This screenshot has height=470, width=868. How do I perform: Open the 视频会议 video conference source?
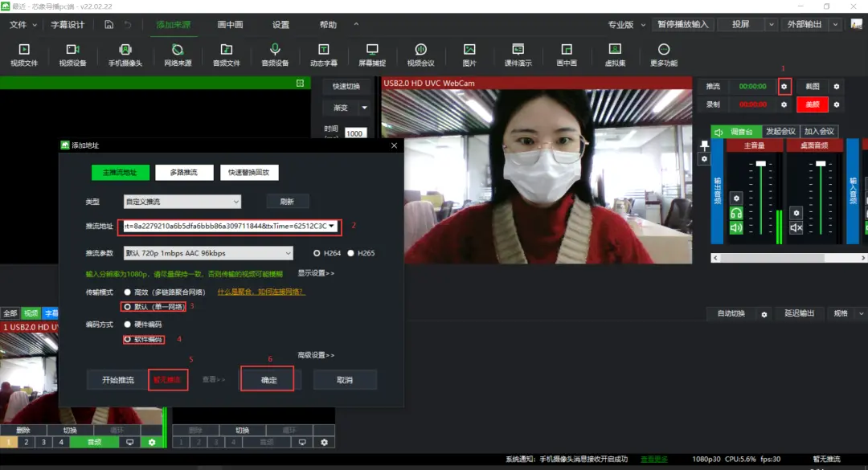pos(420,55)
